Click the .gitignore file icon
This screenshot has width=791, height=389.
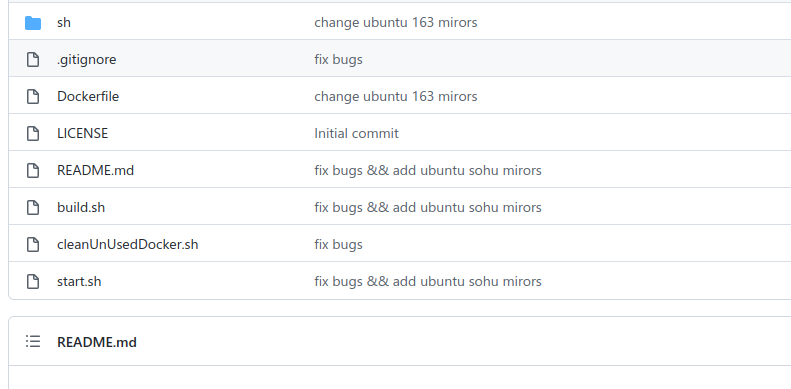[33, 60]
